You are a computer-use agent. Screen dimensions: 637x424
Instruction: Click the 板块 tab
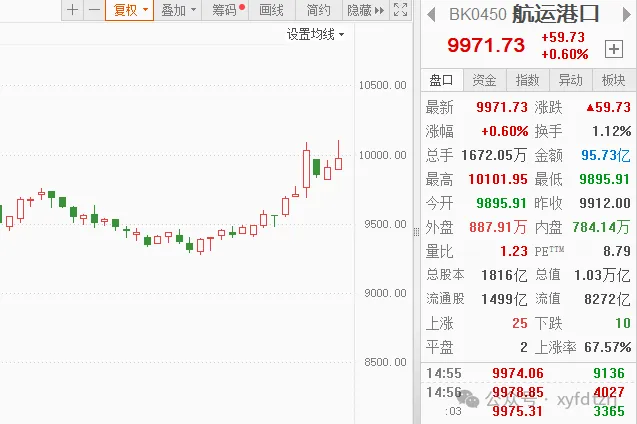pos(613,80)
